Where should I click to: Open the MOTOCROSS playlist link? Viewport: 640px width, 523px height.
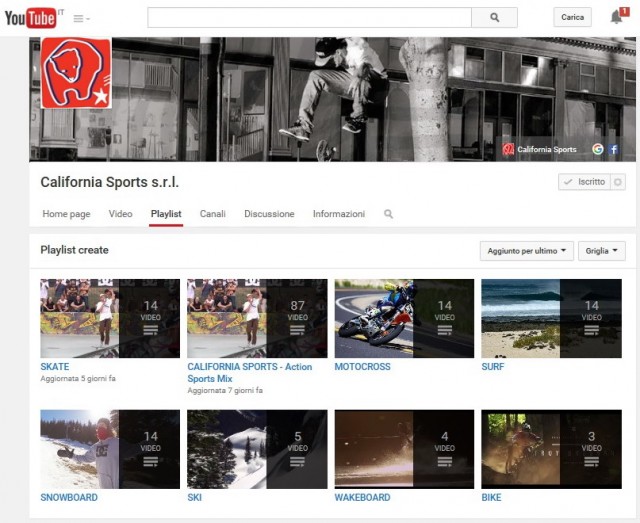pyautogui.click(x=362, y=367)
